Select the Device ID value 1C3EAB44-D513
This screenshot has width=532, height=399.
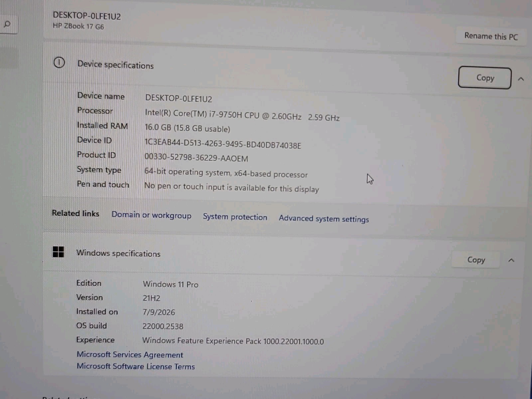point(223,144)
